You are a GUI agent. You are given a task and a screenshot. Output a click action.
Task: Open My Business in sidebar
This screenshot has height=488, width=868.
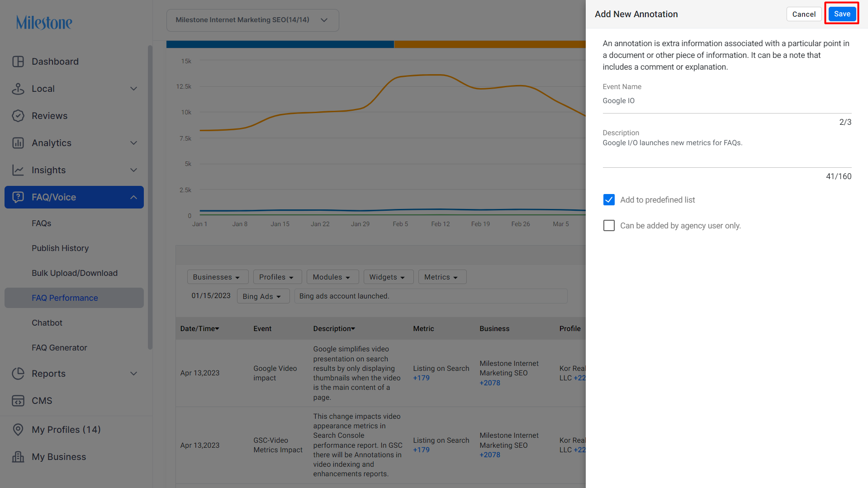pos(74,457)
